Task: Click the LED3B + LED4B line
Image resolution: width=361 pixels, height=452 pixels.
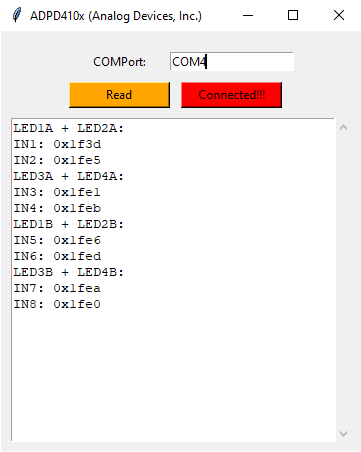Action: coord(68,272)
